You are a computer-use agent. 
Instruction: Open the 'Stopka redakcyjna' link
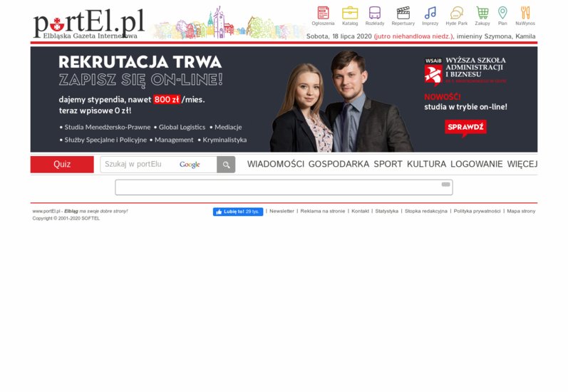(x=426, y=211)
